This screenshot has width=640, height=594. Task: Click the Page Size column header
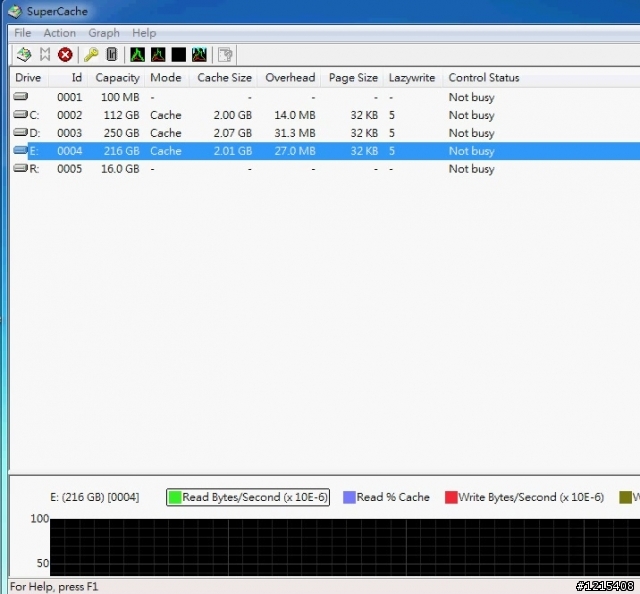pyautogui.click(x=352, y=78)
